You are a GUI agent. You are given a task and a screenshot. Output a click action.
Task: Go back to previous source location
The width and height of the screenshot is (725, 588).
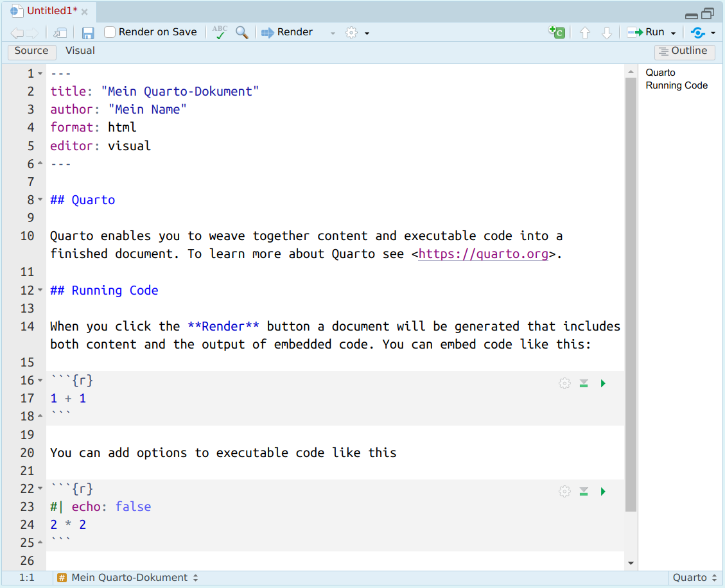[17, 33]
